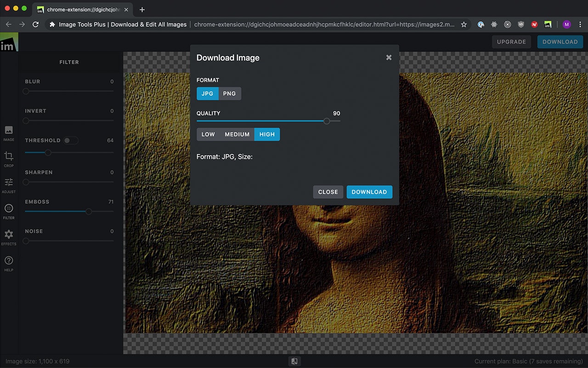The height and width of the screenshot is (368, 588).
Task: Click the Noise slider handle
Action: [26, 241]
